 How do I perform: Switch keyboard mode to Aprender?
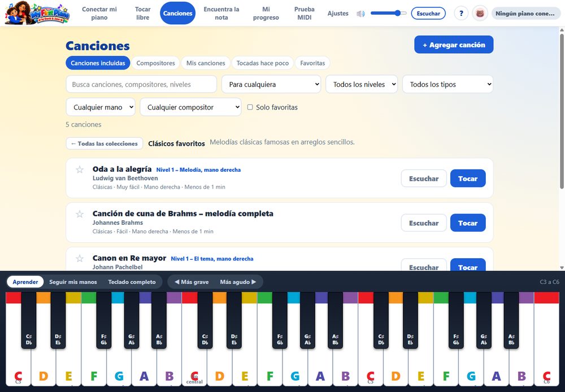pos(25,282)
